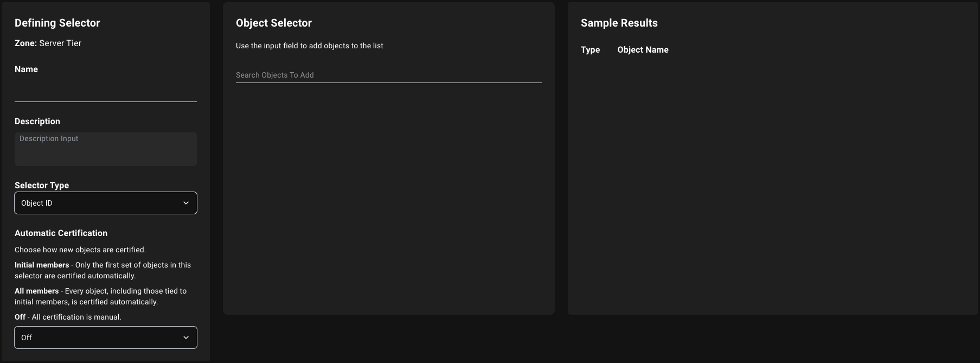Click the Selector Type label
This screenshot has height=363, width=980.
pos(42,186)
